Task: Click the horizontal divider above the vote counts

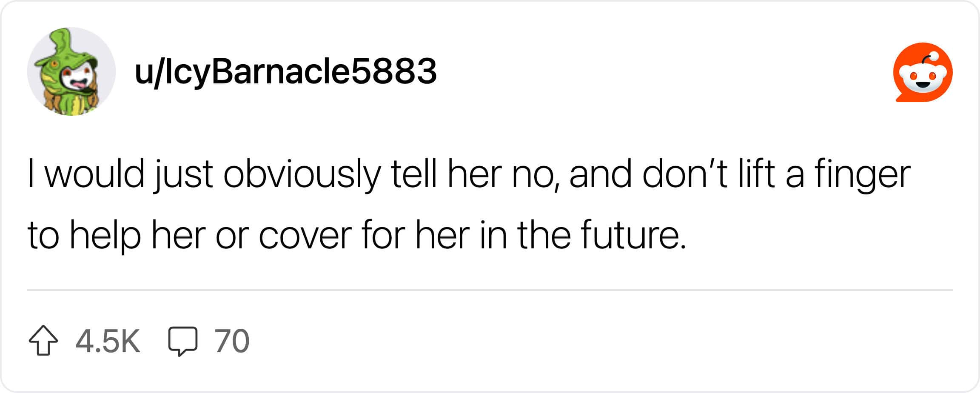Action: (x=490, y=290)
